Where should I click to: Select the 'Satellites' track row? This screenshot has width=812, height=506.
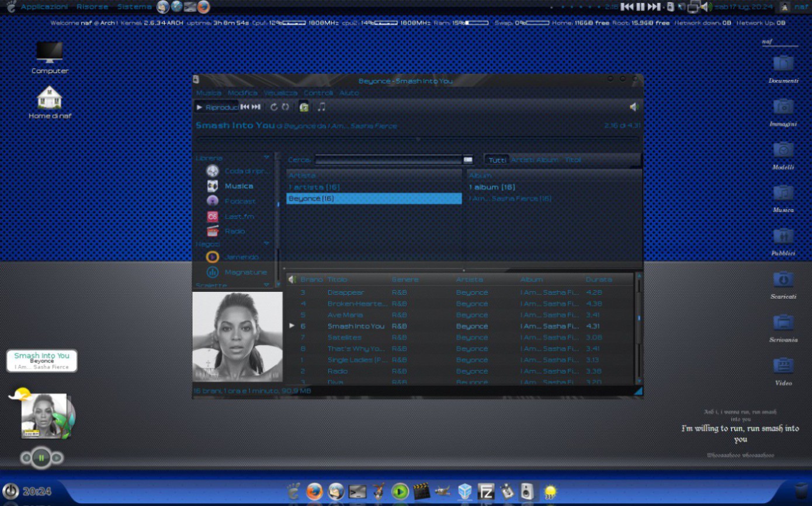(460, 337)
